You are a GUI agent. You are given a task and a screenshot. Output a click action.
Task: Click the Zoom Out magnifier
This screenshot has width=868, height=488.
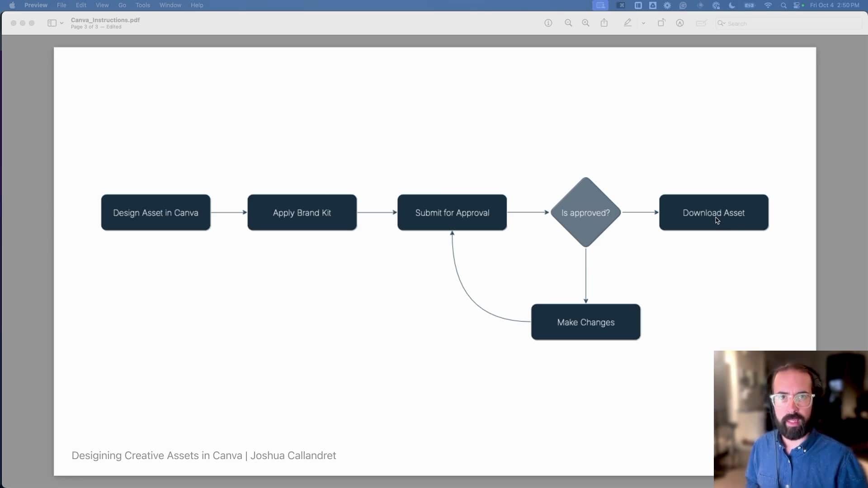click(568, 23)
